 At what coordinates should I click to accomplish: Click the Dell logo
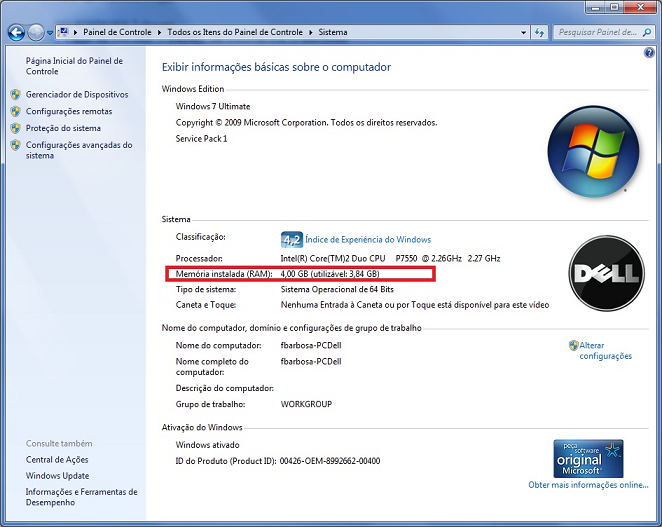pos(606,273)
